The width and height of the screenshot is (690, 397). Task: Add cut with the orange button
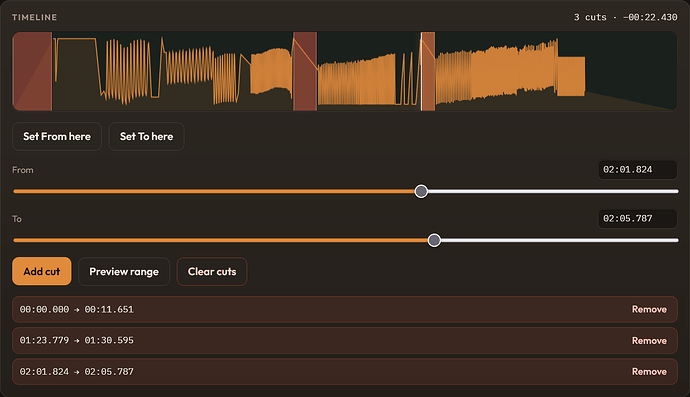[42, 271]
